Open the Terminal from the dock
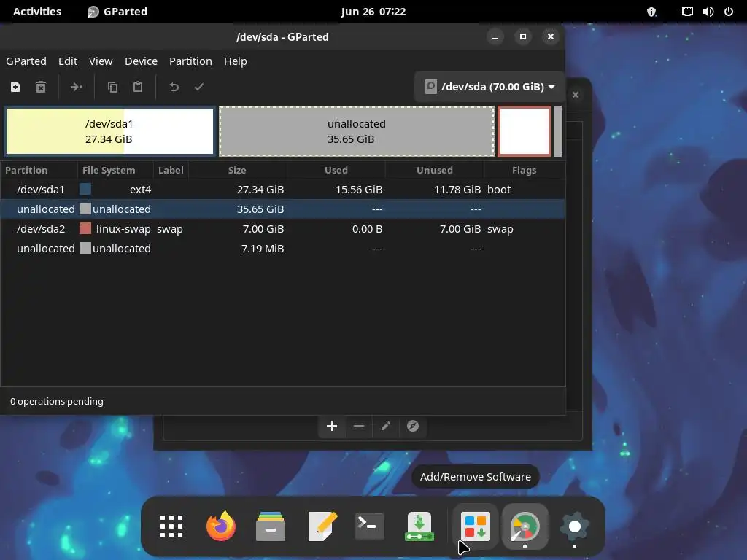The height and width of the screenshot is (560, 747). pyautogui.click(x=370, y=526)
